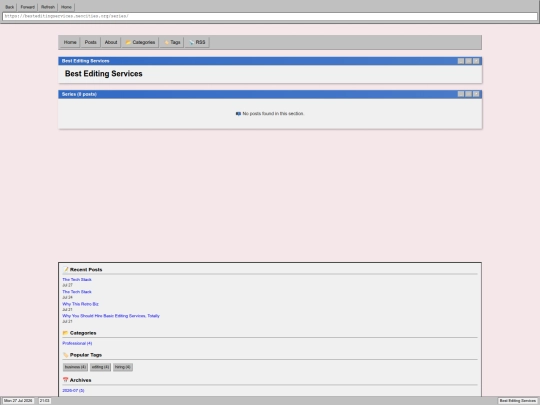540x405 pixels.
Task: Click the Refresh button in the browser bar
Action: pyautogui.click(x=48, y=7)
